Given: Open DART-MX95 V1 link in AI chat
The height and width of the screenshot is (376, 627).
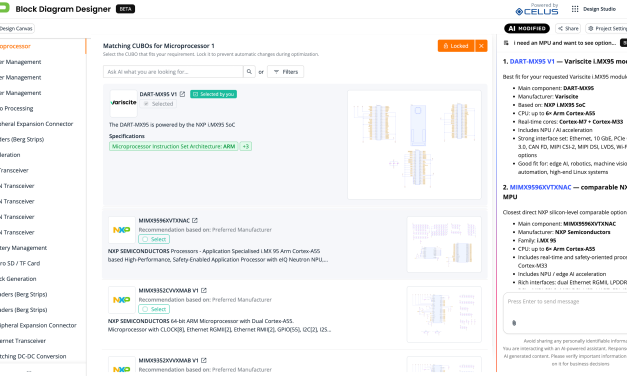Looking at the screenshot, I should coord(532,62).
